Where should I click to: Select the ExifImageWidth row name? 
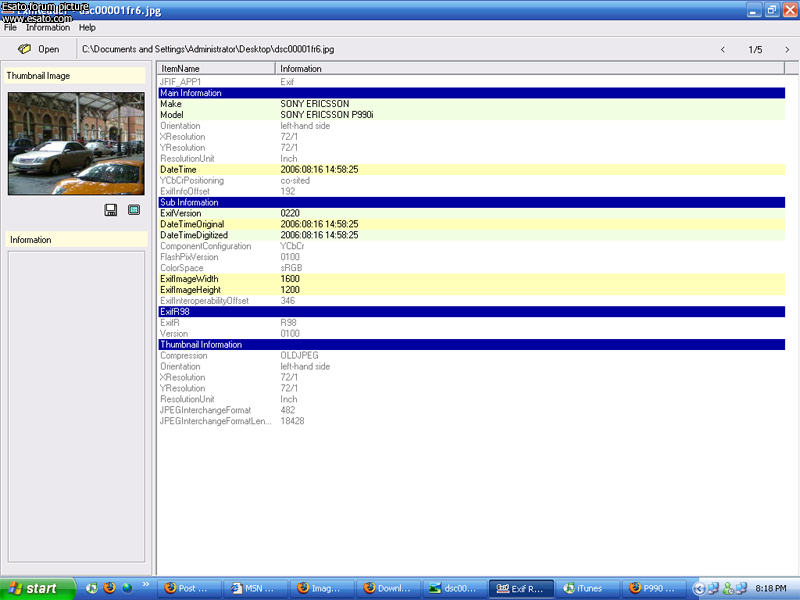[x=189, y=279]
